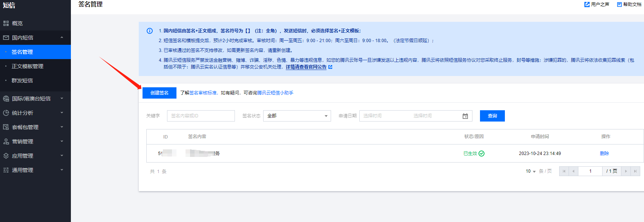The width and height of the screenshot is (644, 222).
Task: Open the calendar icon date picker
Action: (465, 116)
